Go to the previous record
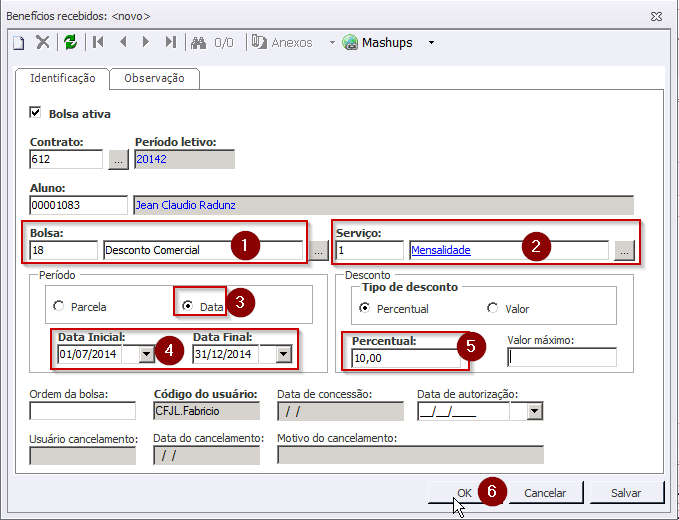Image resolution: width=679 pixels, height=520 pixels. click(x=123, y=43)
